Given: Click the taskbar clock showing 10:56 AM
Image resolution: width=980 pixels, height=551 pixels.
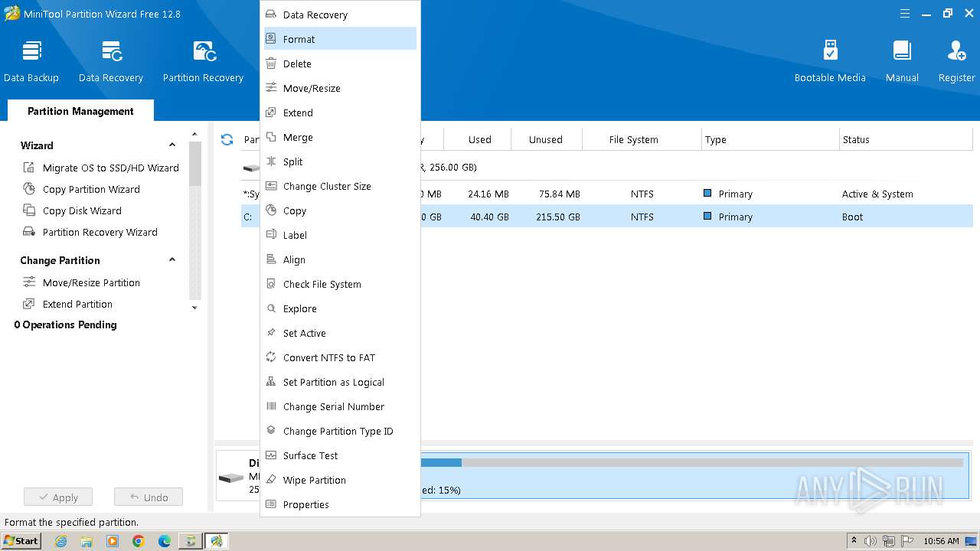Looking at the screenshot, I should [x=941, y=541].
